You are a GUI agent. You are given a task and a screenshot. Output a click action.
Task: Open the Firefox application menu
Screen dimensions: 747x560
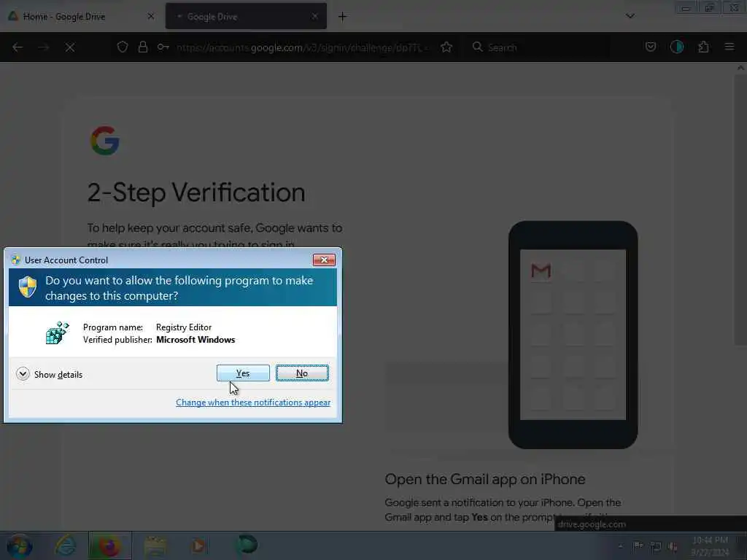click(729, 47)
